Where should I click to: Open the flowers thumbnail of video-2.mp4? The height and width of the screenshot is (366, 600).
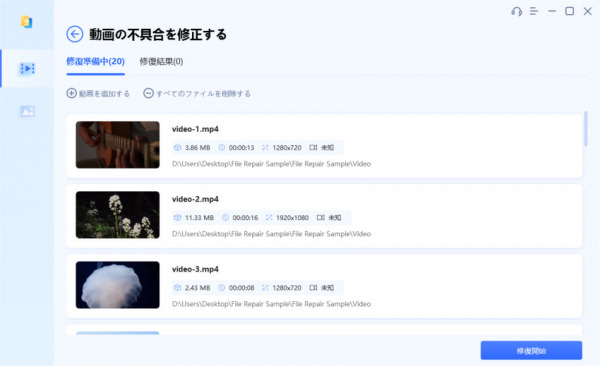pos(117,215)
